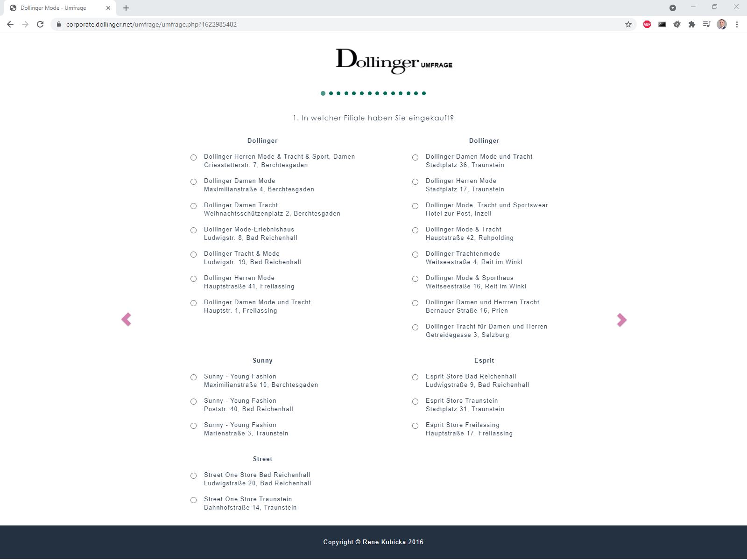Pick Dollinger Damen Mode und Tracht Hauptstr. 1 Freilassing
The width and height of the screenshot is (747, 560).
[x=193, y=303]
